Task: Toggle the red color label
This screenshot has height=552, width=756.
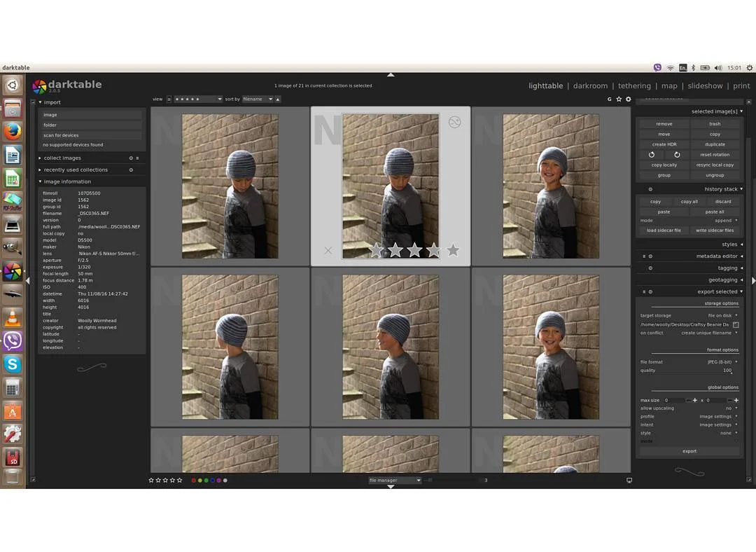Action: pyautogui.click(x=193, y=480)
